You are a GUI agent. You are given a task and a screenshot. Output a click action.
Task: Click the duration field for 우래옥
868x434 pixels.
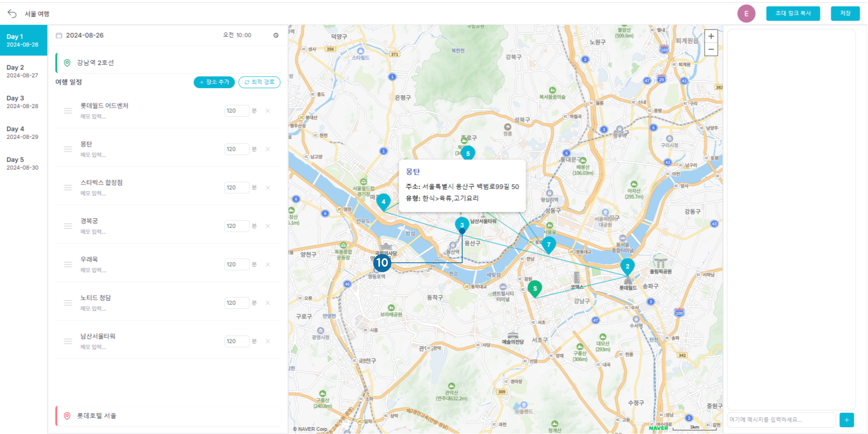[237, 264]
